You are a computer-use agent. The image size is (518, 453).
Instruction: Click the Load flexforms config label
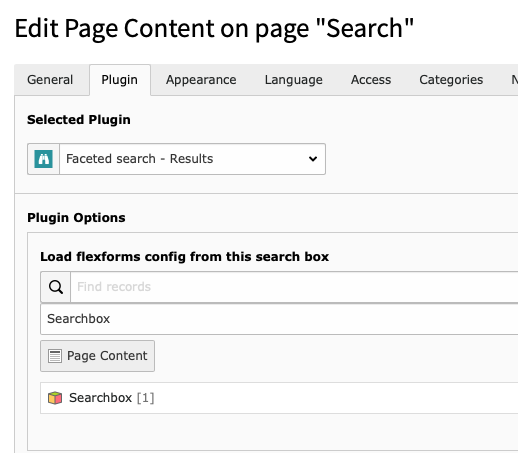point(184,257)
